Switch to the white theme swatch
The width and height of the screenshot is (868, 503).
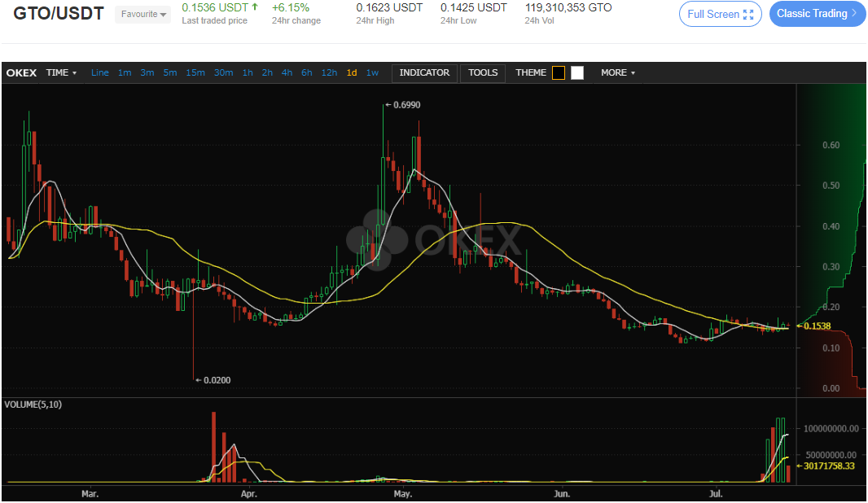click(577, 72)
